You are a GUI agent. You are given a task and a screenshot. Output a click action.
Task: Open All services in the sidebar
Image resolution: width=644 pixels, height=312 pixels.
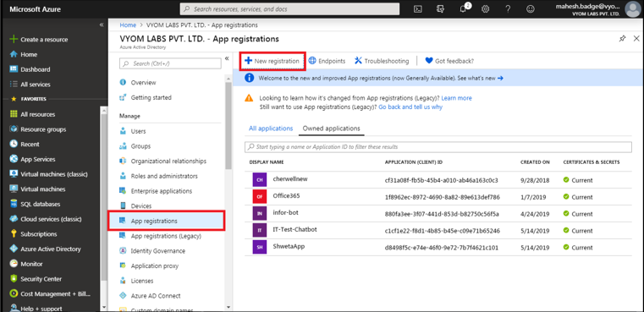30,85
